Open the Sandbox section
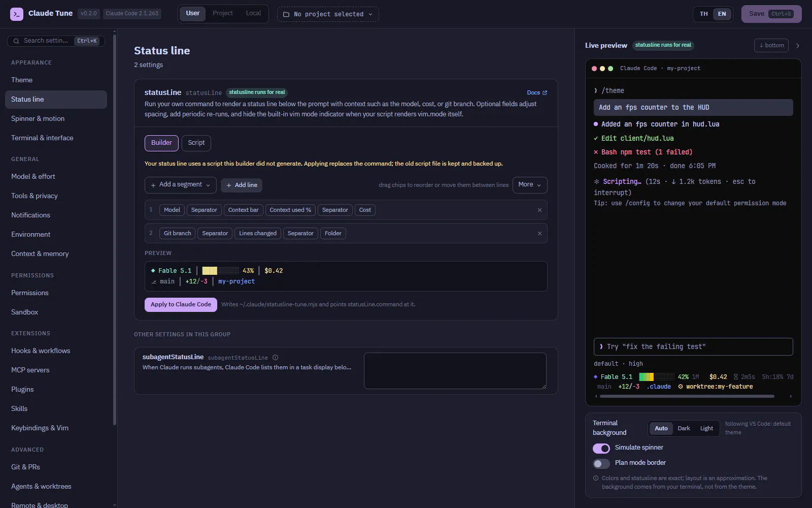The height and width of the screenshot is (508, 812). pos(56,312)
